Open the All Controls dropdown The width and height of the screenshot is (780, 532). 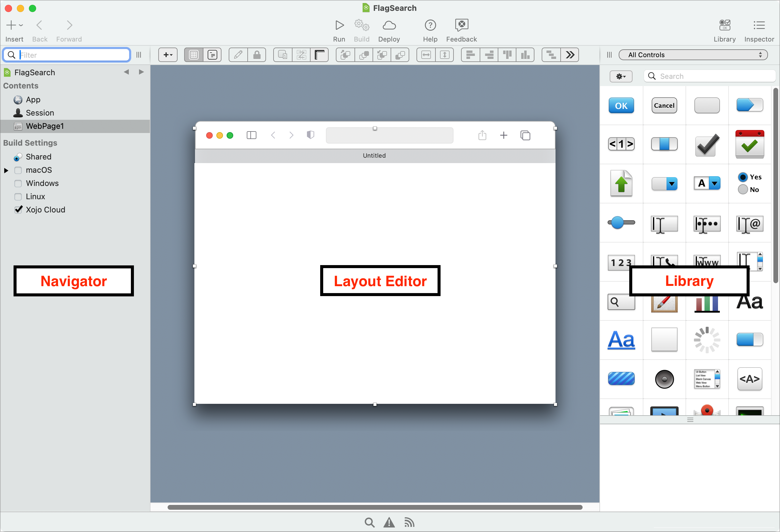[693, 55]
